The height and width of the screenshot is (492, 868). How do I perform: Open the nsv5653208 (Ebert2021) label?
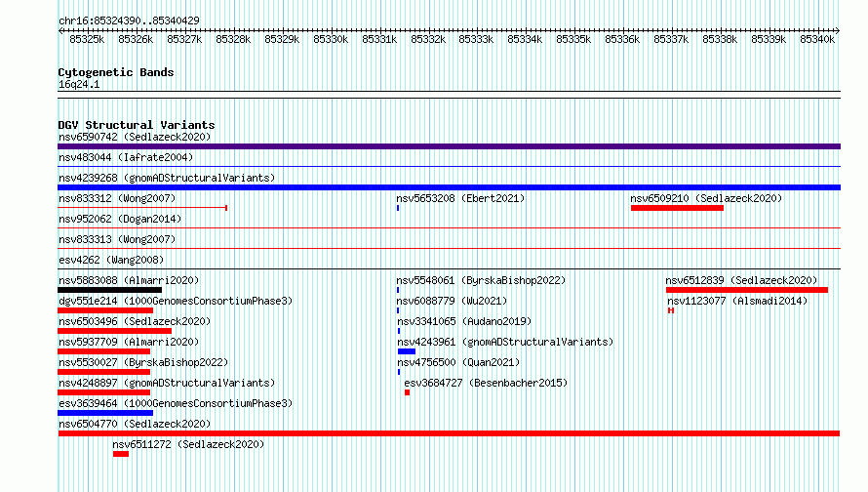coord(460,198)
